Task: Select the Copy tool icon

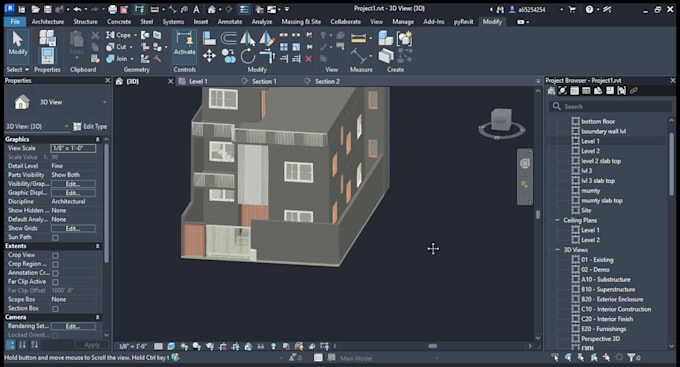Action: [228, 56]
